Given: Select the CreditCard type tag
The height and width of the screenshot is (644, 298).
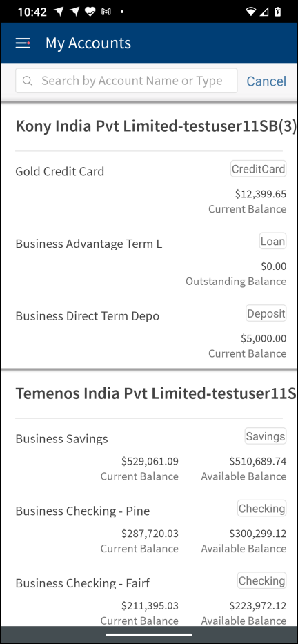Looking at the screenshot, I should coord(258,169).
